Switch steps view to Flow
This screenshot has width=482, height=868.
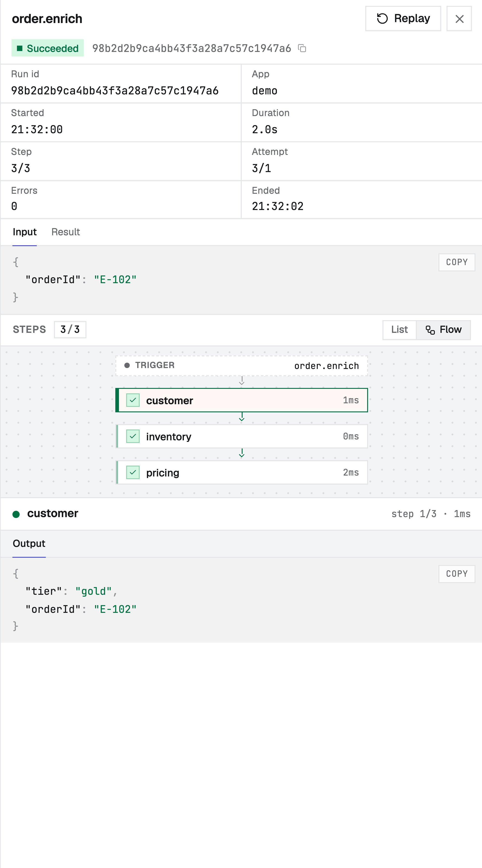tap(443, 329)
